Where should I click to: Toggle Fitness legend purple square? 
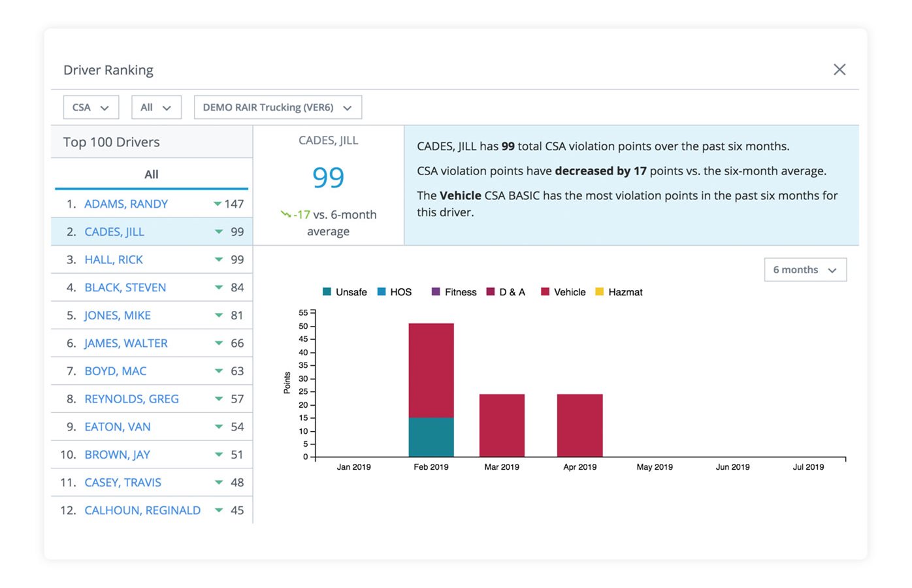click(x=436, y=292)
